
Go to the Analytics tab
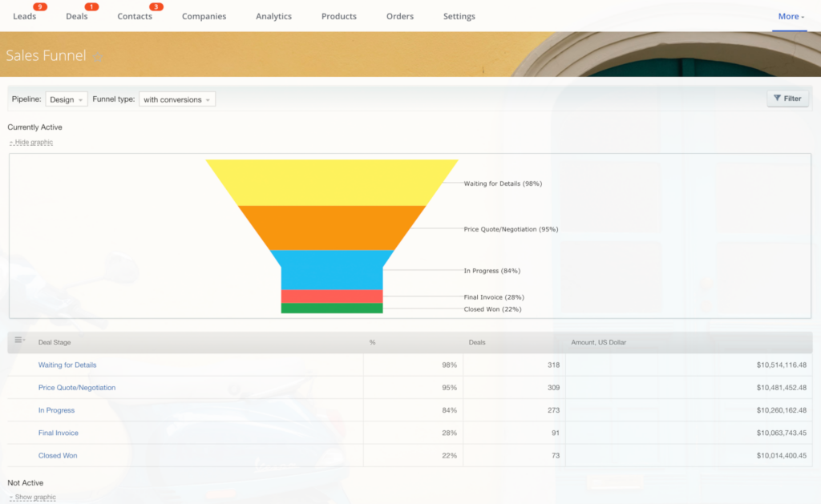(273, 16)
